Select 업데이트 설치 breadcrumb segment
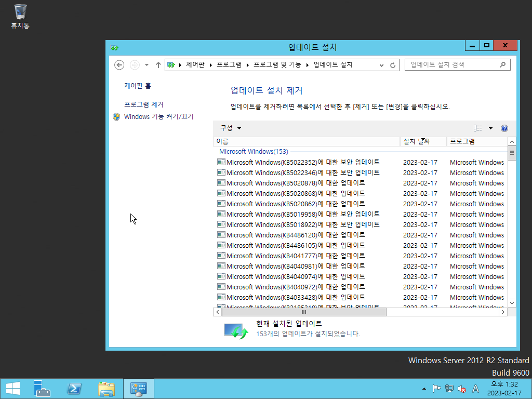This screenshot has height=399, width=532. (x=333, y=64)
